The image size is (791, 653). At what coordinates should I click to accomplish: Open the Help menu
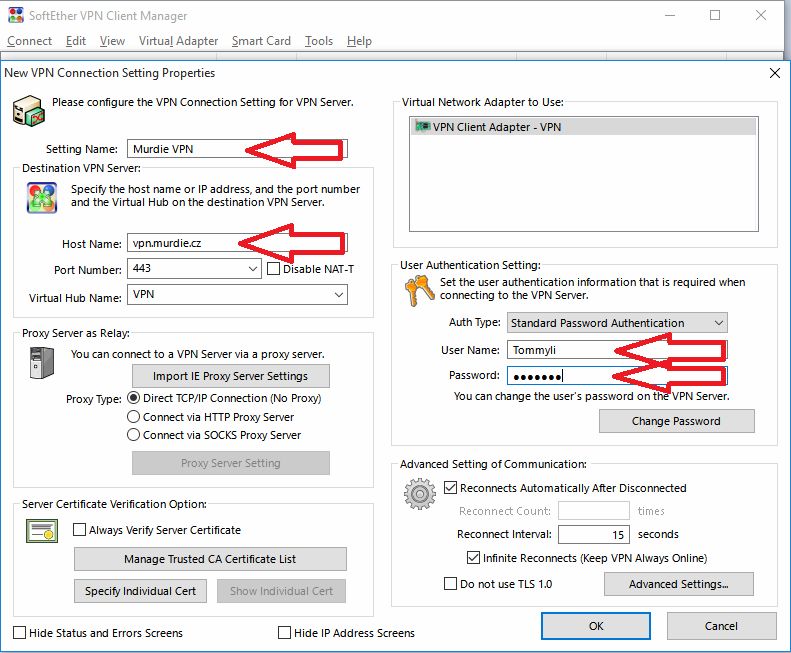click(x=359, y=41)
